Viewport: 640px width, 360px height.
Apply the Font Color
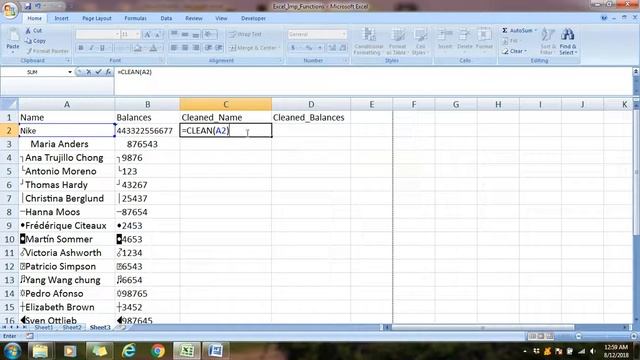(153, 48)
